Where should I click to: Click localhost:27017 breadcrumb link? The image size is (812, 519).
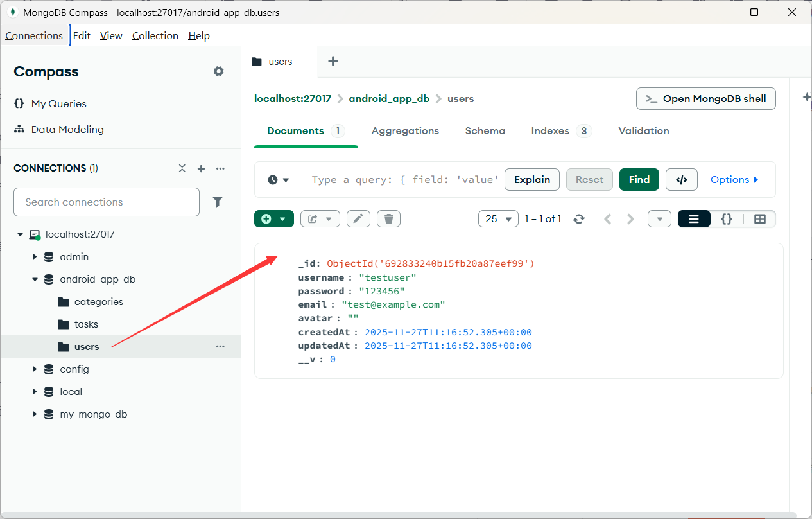coord(293,99)
